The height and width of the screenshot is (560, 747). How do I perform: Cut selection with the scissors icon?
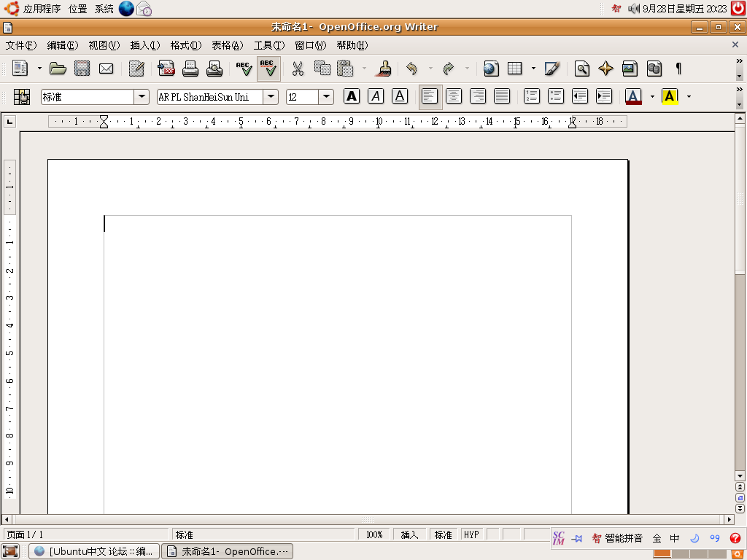pyautogui.click(x=298, y=69)
